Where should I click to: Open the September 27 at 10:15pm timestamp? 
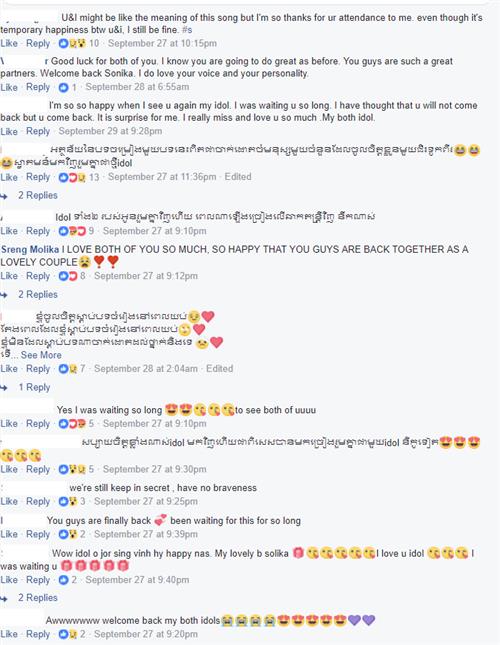[162, 43]
